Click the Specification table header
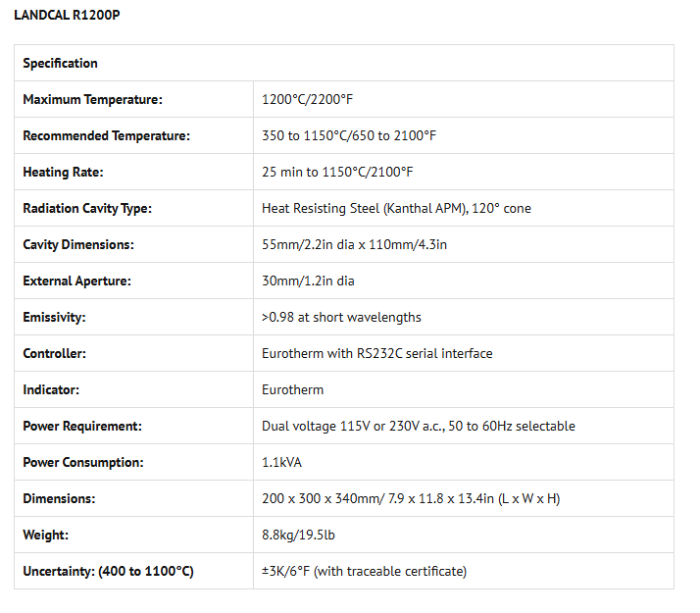Screen dimensions: 700x613 click(61, 63)
